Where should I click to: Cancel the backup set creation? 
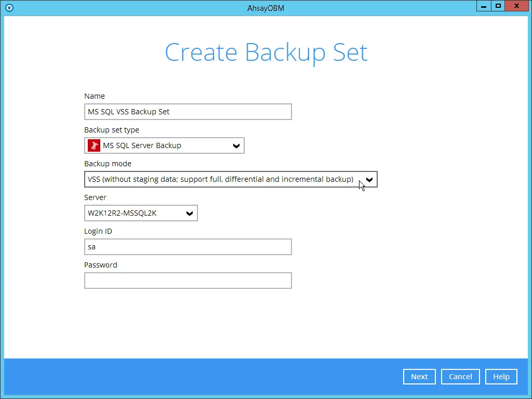tap(460, 377)
